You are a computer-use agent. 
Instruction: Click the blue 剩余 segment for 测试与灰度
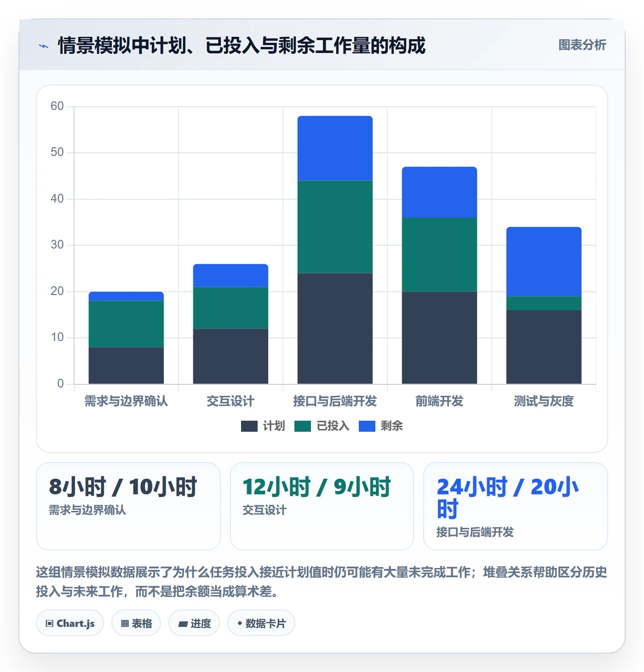544,261
